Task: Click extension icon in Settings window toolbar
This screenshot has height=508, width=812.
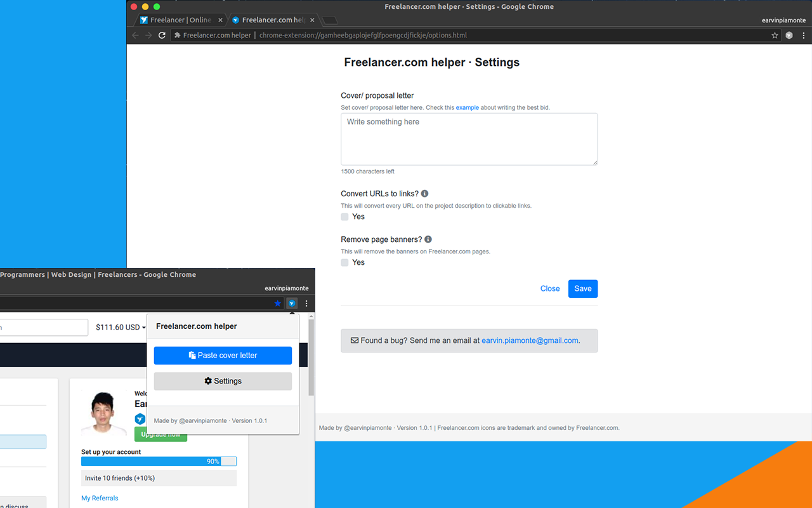Action: click(789, 36)
